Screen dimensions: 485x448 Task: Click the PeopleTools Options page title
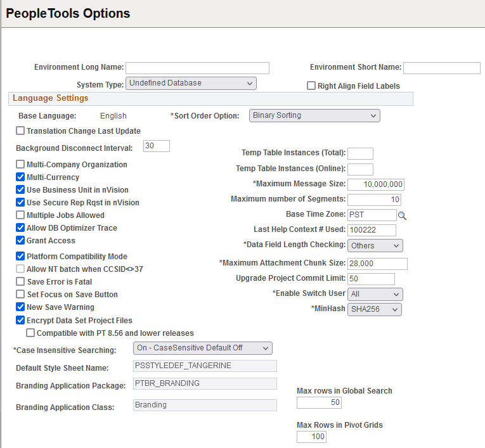[x=68, y=13]
